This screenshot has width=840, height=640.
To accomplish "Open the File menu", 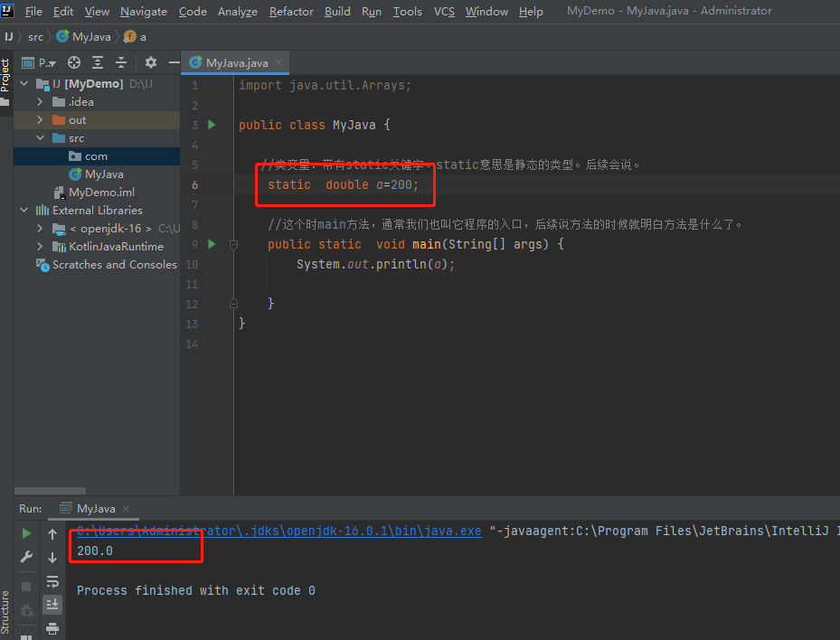I will [33, 11].
